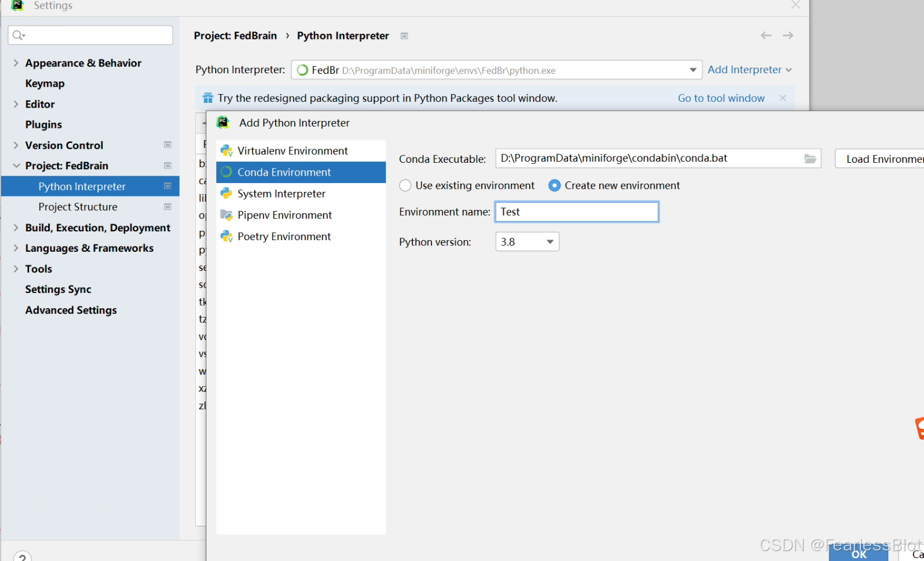Click the settings search box
The image size is (924, 561).
pos(91,35)
